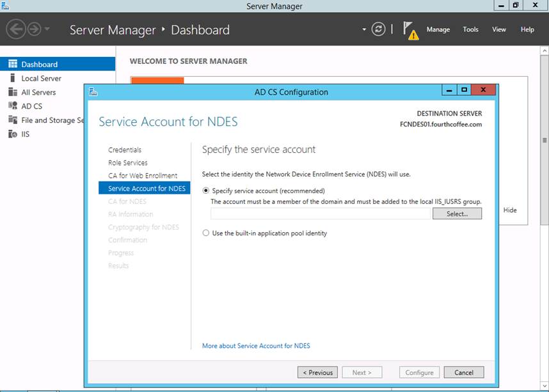Expand navigation history dropdown arrow
Image resolution: width=549 pixels, height=392 pixels.
coord(47,29)
